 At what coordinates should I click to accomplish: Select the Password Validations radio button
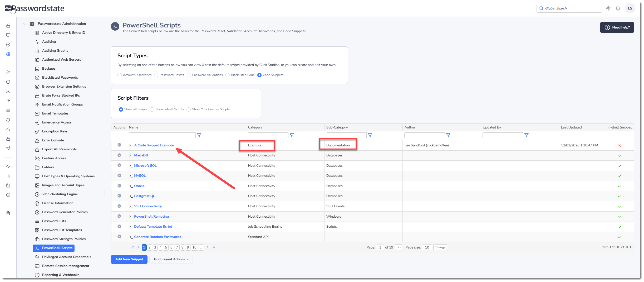pyautogui.click(x=189, y=75)
